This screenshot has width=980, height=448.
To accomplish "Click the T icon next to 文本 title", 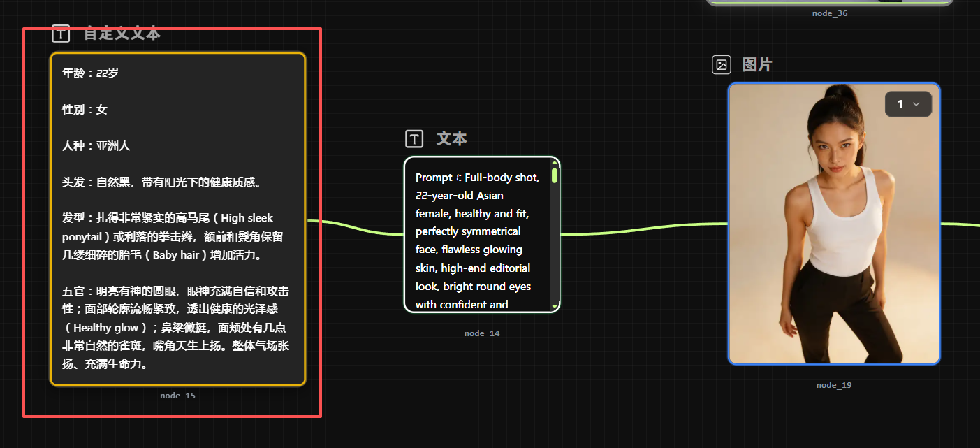I will (x=414, y=138).
